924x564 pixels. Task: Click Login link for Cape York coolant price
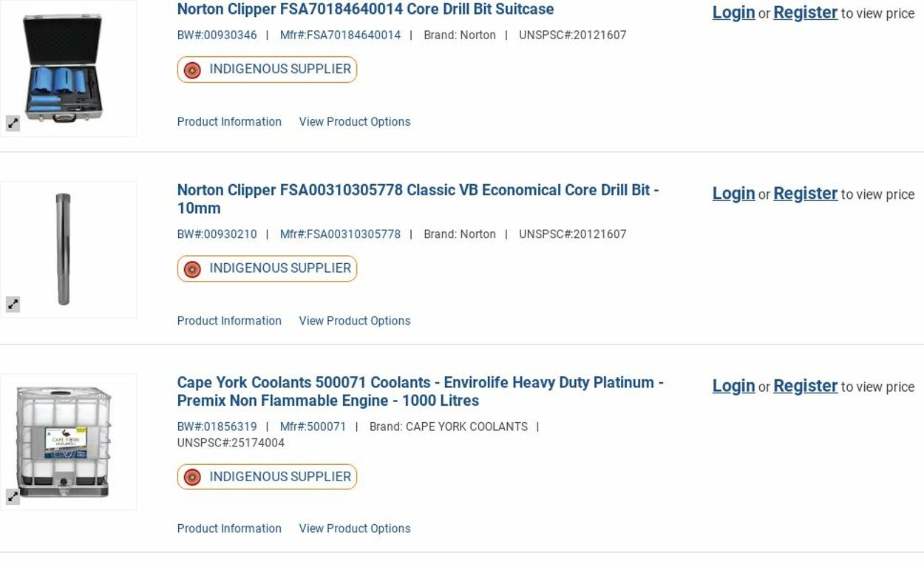733,386
